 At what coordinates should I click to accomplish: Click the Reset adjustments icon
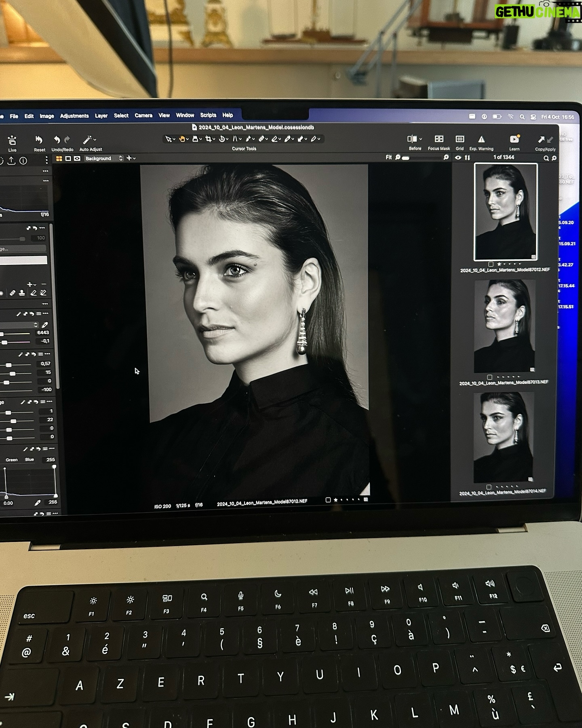[x=39, y=140]
